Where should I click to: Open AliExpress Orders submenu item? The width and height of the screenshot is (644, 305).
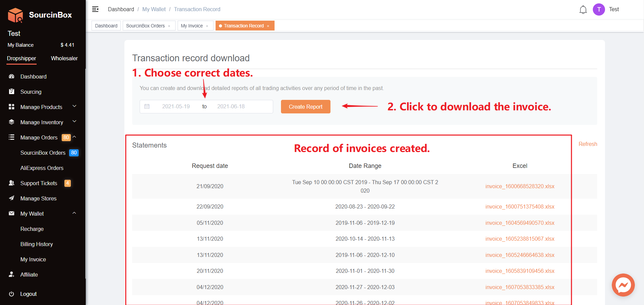tap(43, 168)
